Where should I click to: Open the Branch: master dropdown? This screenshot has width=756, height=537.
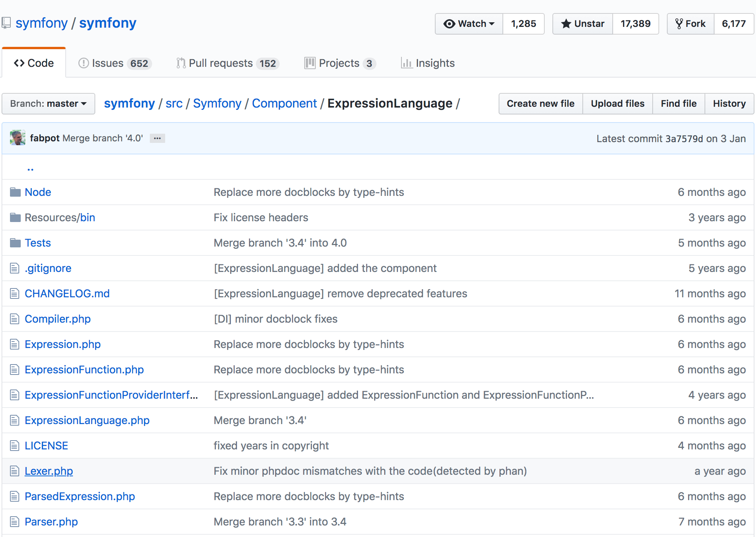48,104
